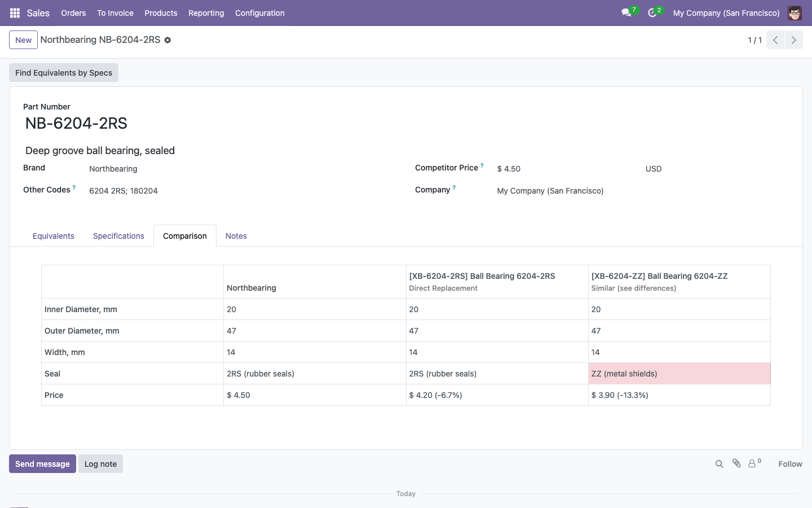Image resolution: width=812 pixels, height=508 pixels.
Task: Go to next record arrow
Action: [x=794, y=40]
